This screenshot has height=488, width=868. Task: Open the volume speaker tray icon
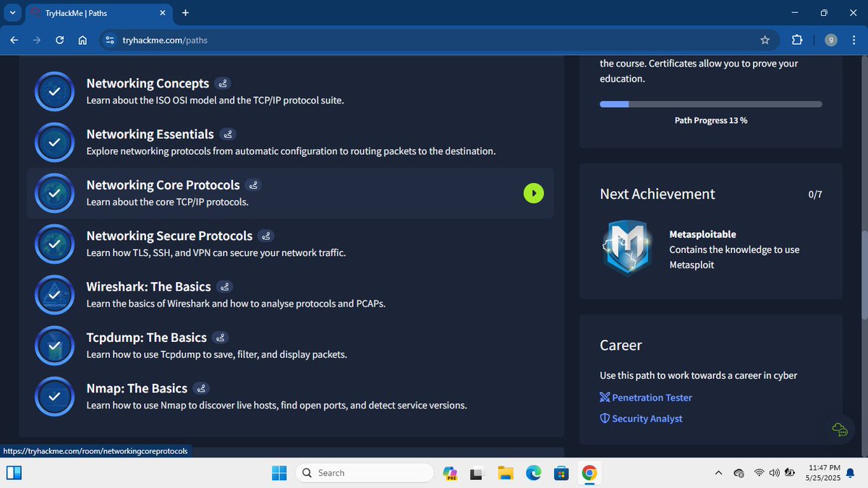(774, 473)
